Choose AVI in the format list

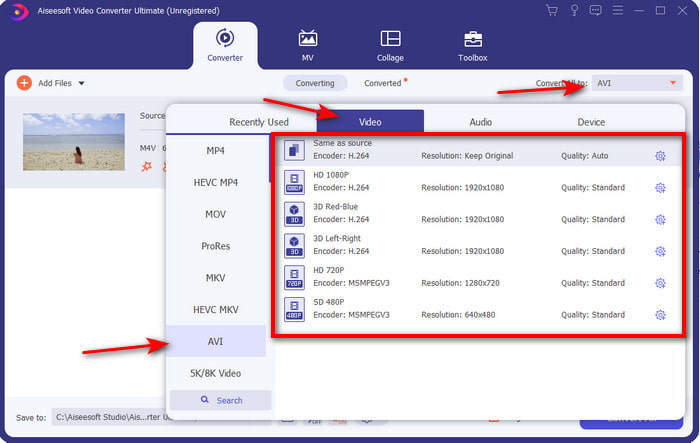click(x=216, y=341)
